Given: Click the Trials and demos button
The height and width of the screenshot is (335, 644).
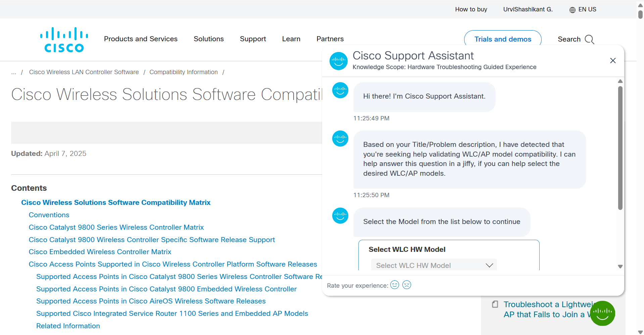Looking at the screenshot, I should click(x=503, y=39).
